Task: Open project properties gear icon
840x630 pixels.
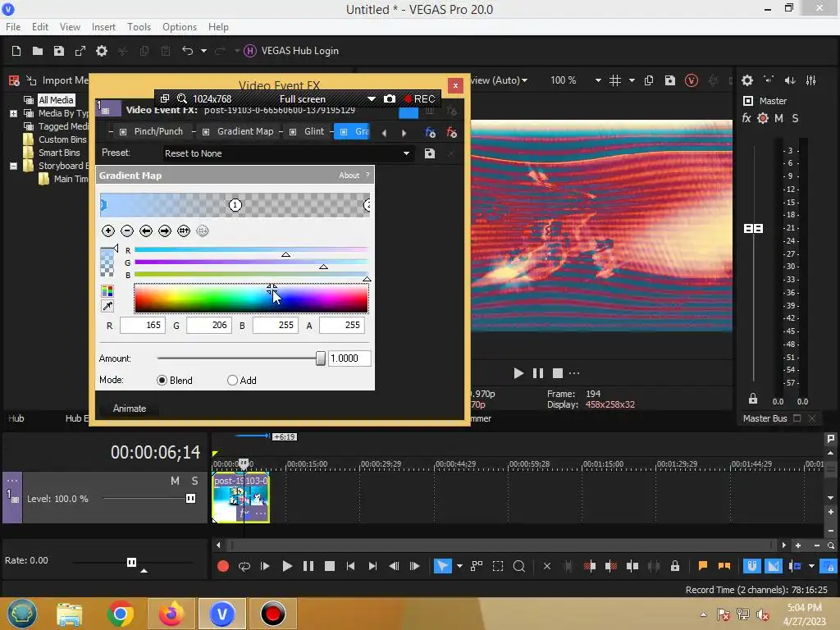Action: tap(102, 51)
